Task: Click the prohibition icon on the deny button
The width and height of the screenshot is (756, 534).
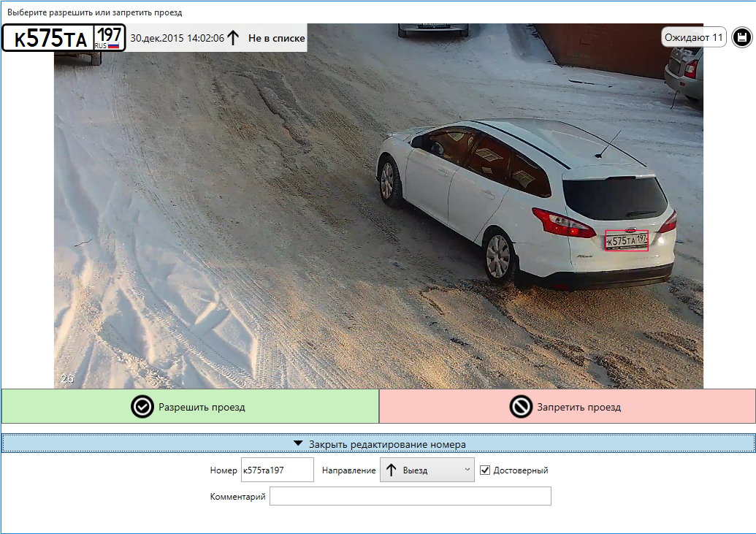Action: point(521,407)
